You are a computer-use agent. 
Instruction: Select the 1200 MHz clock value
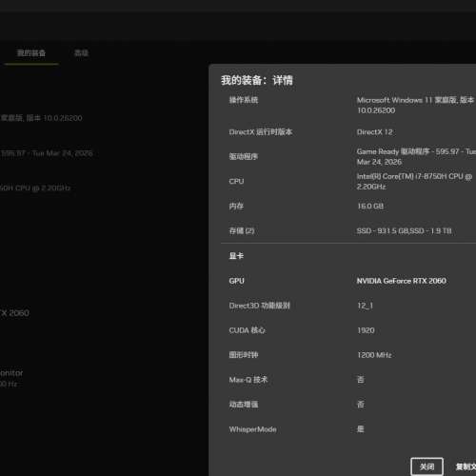(x=374, y=355)
